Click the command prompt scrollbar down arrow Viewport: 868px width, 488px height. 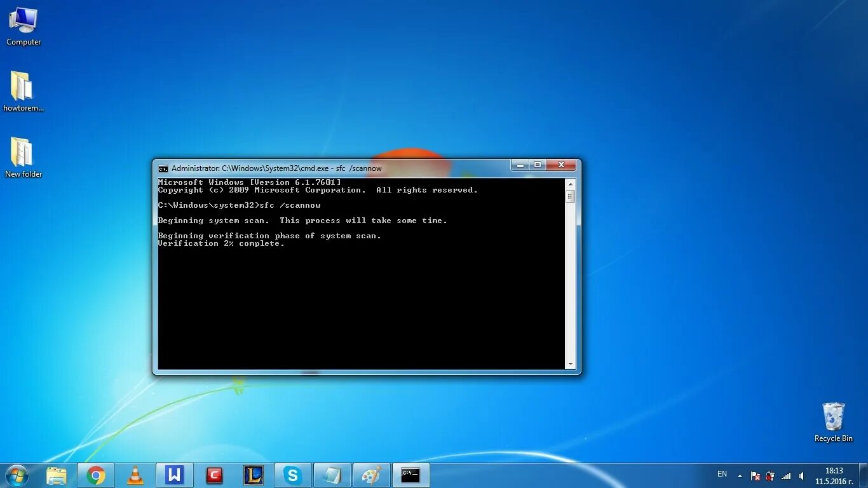[570, 363]
